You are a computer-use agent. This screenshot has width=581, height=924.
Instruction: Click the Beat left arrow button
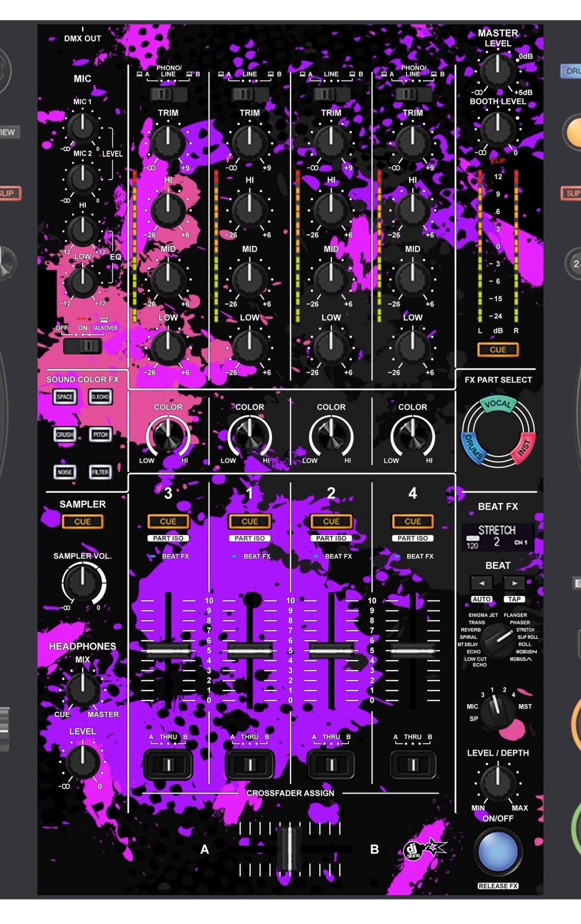[482, 583]
